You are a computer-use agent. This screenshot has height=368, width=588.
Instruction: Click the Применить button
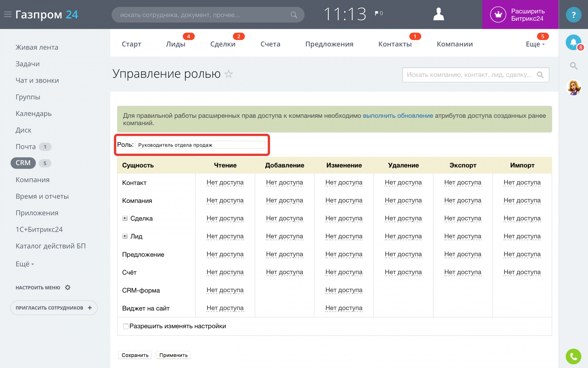[173, 355]
